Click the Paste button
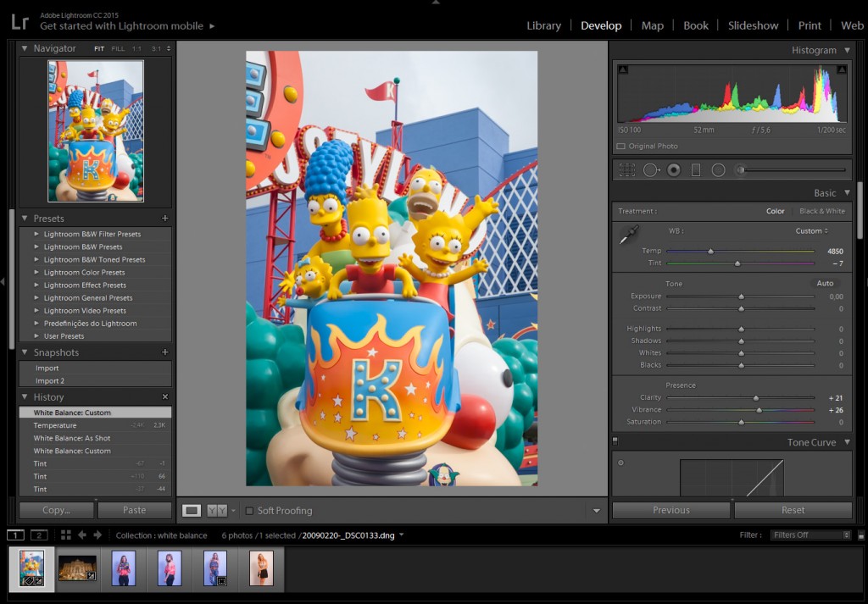This screenshot has width=868, height=604. tap(135, 511)
